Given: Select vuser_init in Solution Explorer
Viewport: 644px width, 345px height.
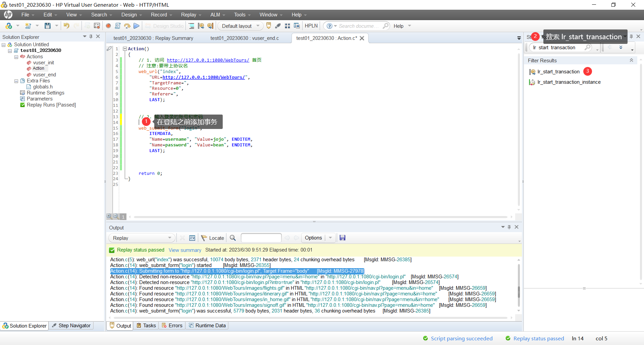Looking at the screenshot, I should (x=43, y=63).
